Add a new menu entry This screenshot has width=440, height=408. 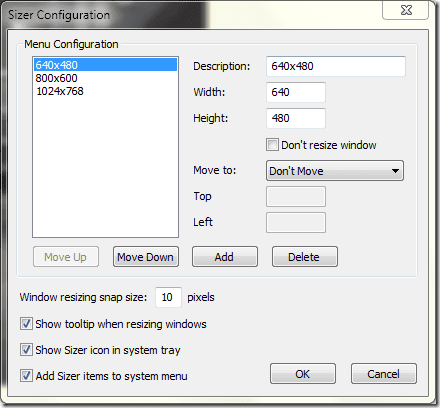[x=225, y=257]
